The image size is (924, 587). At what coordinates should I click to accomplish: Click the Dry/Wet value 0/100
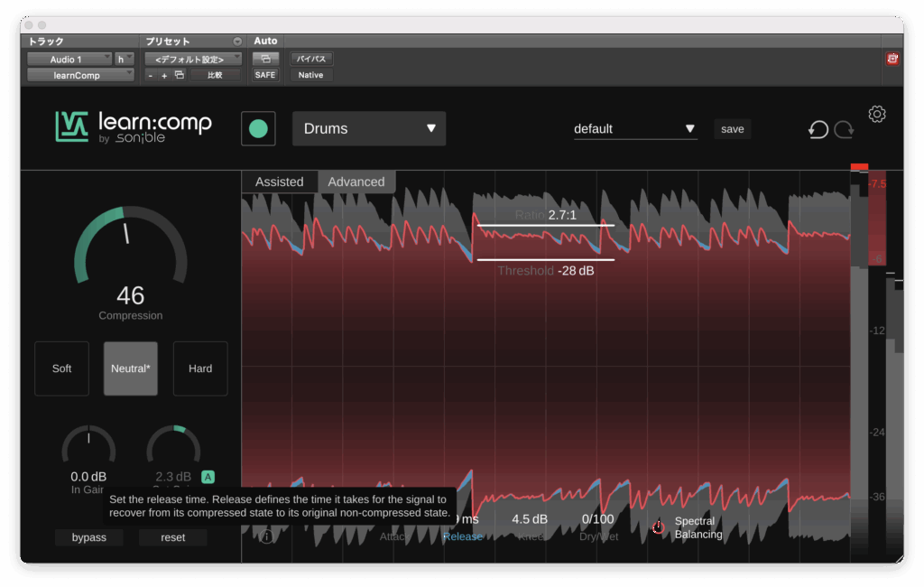click(x=597, y=519)
